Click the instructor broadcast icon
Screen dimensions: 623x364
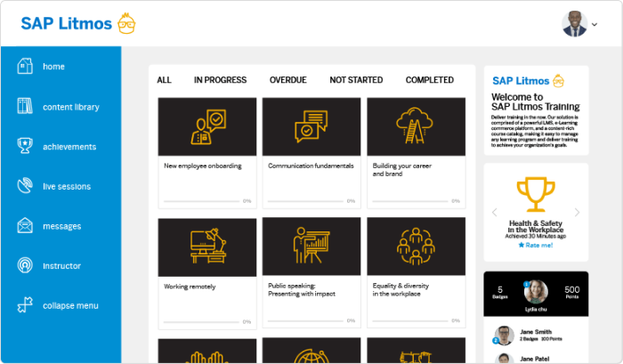click(x=25, y=265)
